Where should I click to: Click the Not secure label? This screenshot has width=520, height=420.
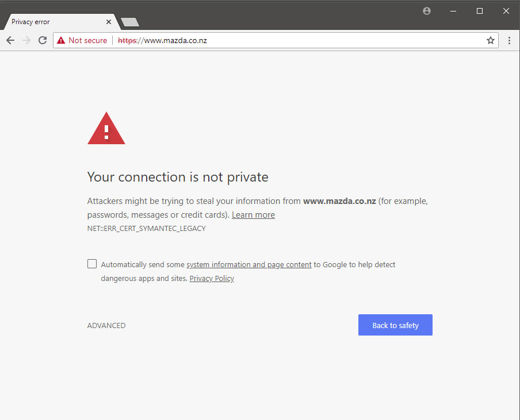tap(87, 40)
